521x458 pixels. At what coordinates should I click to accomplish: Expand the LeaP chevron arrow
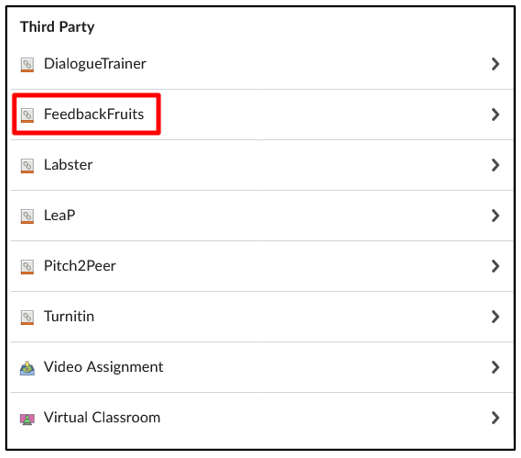[495, 216]
